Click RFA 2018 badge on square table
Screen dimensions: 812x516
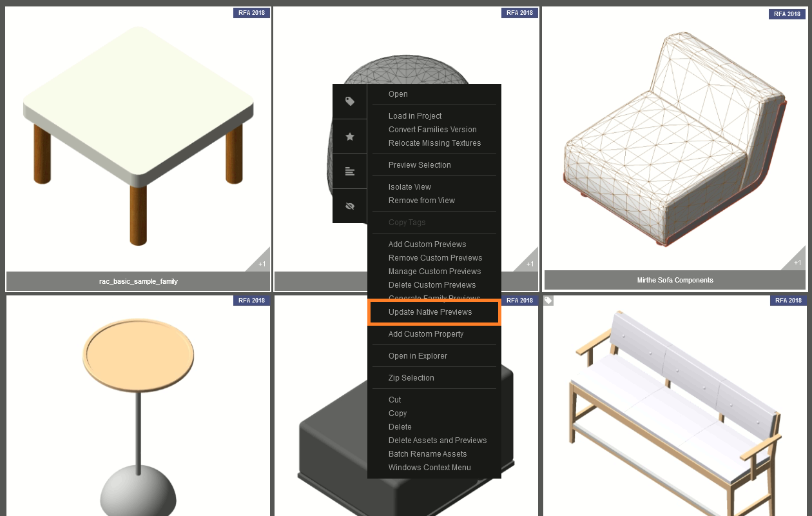251,12
